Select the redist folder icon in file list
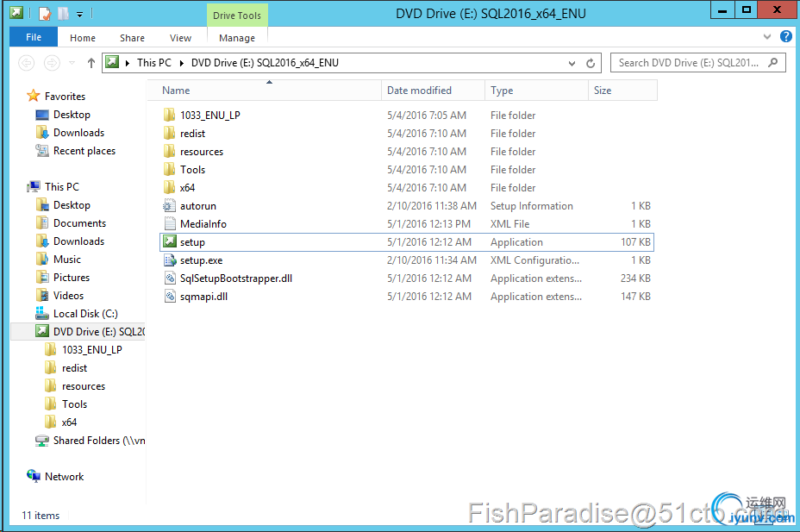This screenshot has width=800, height=532. click(x=169, y=133)
